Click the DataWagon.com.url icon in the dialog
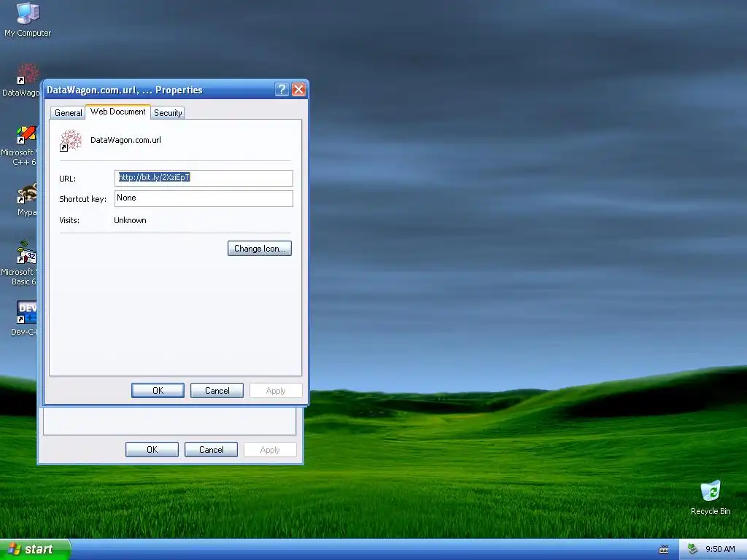Viewport: 747px width, 560px height. pos(71,141)
